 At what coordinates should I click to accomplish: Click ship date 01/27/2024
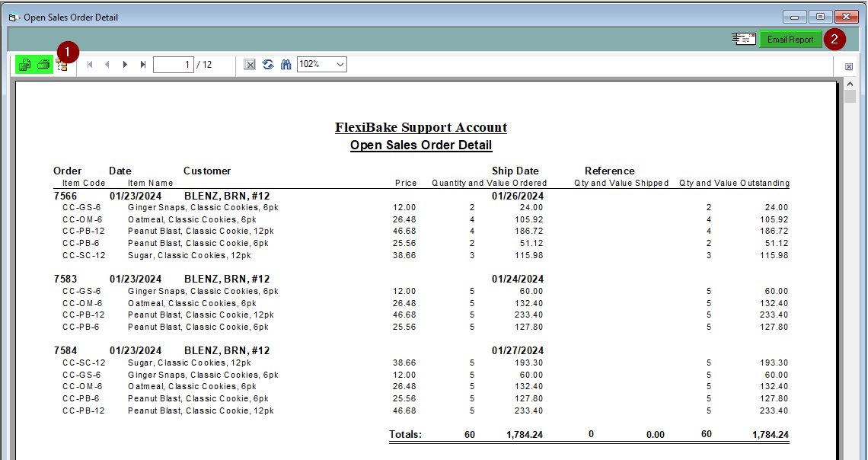click(518, 350)
